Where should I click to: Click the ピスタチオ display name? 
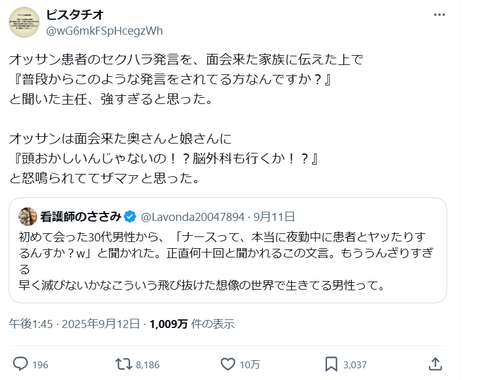[x=75, y=15]
